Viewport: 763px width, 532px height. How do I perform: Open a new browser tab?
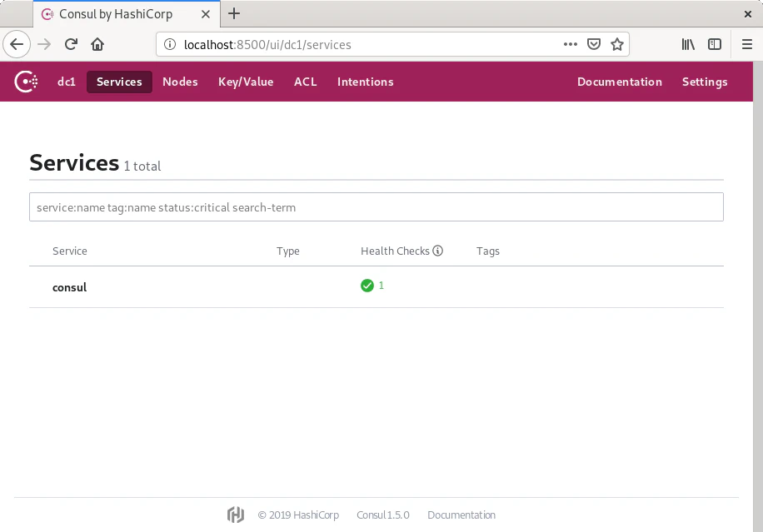click(x=234, y=13)
